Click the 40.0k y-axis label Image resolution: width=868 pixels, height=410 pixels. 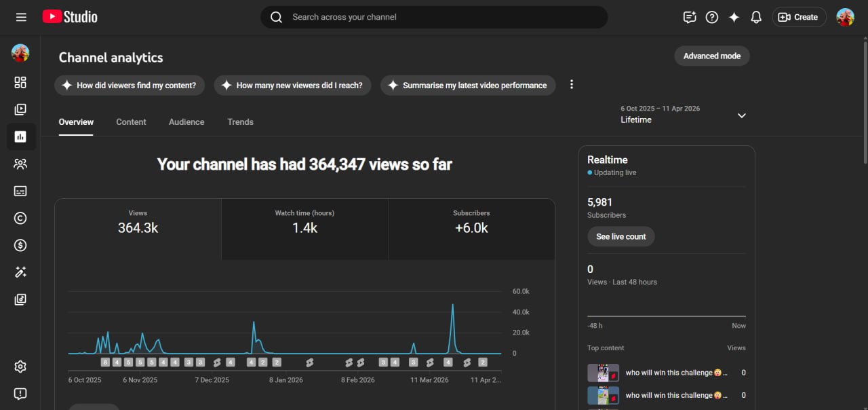521,312
